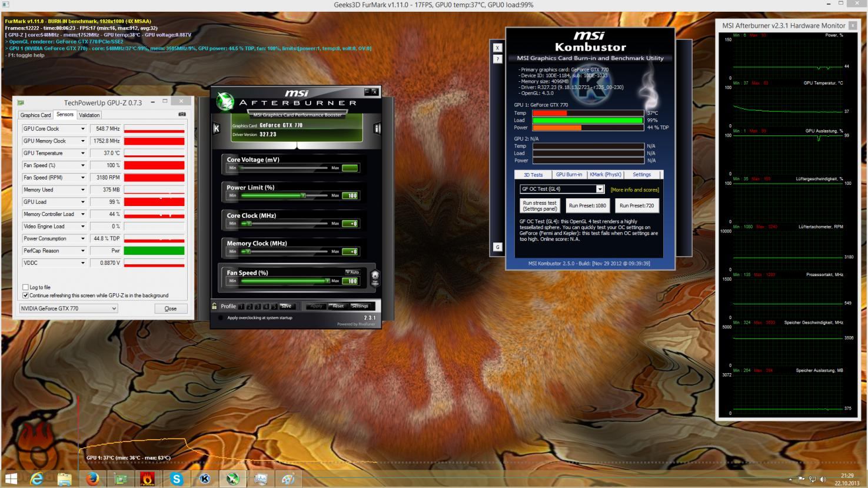Open the Kombustor Settings tab
Image resolution: width=868 pixels, height=488 pixels.
coord(641,175)
